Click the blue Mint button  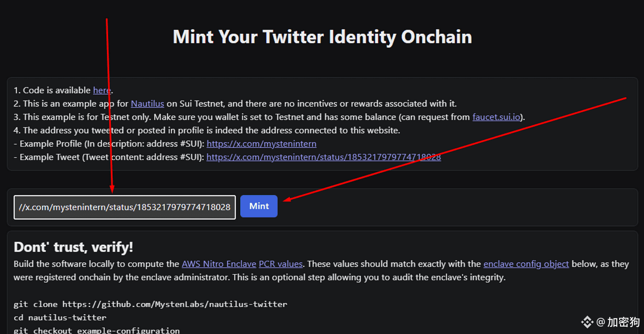[x=259, y=206]
